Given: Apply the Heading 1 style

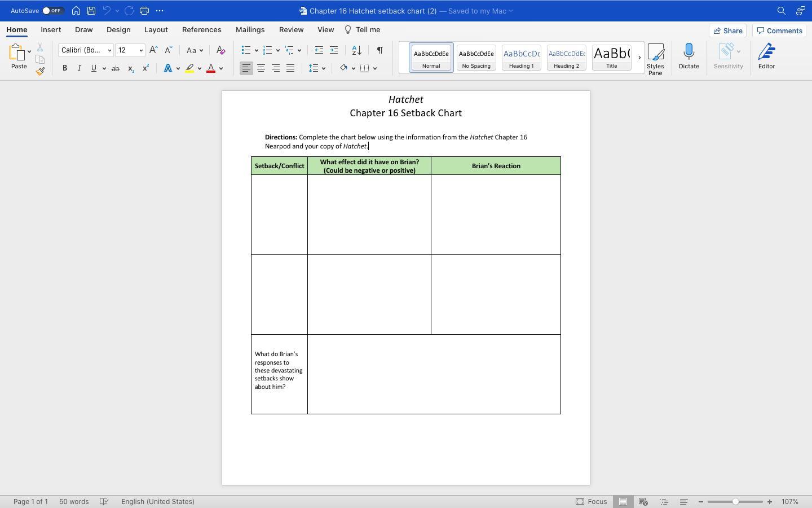Looking at the screenshot, I should click(521, 58).
